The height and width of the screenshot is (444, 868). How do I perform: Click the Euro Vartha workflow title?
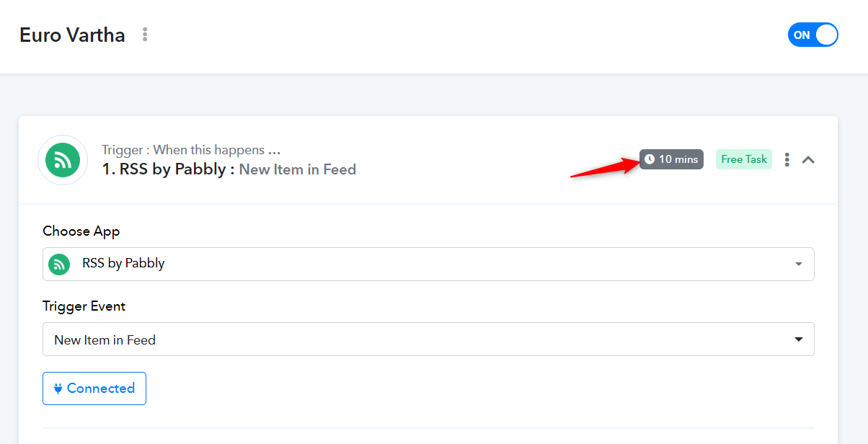tap(72, 35)
